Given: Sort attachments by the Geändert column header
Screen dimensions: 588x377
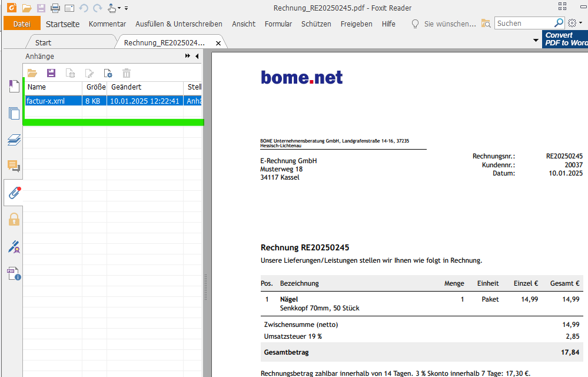Looking at the screenshot, I should [x=145, y=87].
